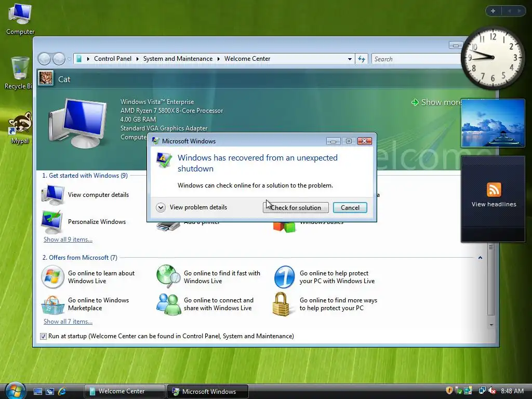Open the Computer desktop icon

(20, 19)
